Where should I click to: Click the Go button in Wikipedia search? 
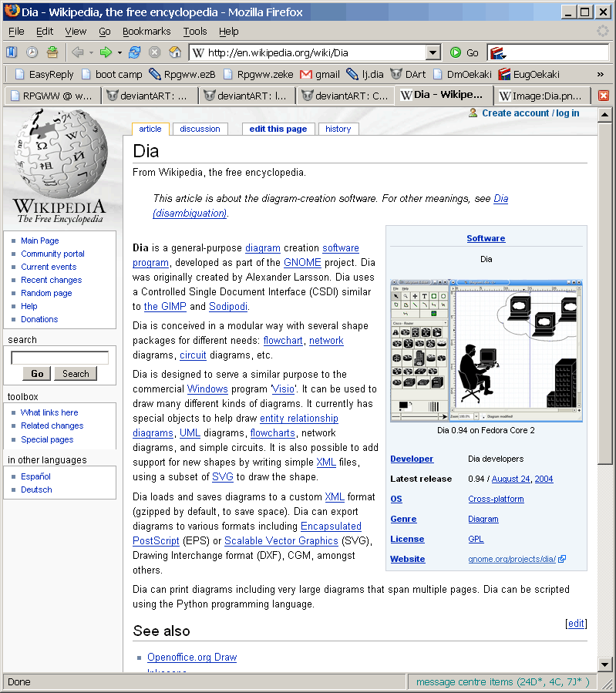(37, 373)
